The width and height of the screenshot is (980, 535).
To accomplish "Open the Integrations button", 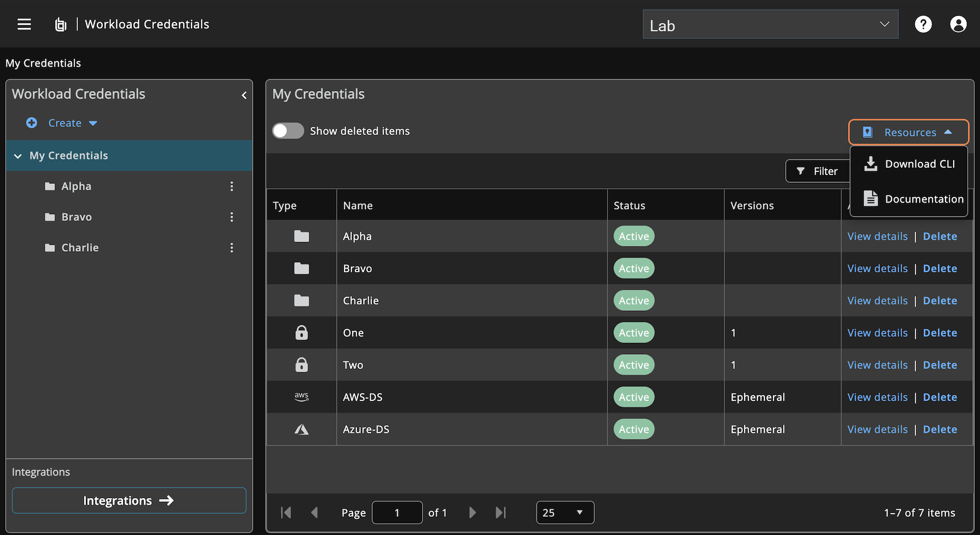I will click(x=129, y=500).
